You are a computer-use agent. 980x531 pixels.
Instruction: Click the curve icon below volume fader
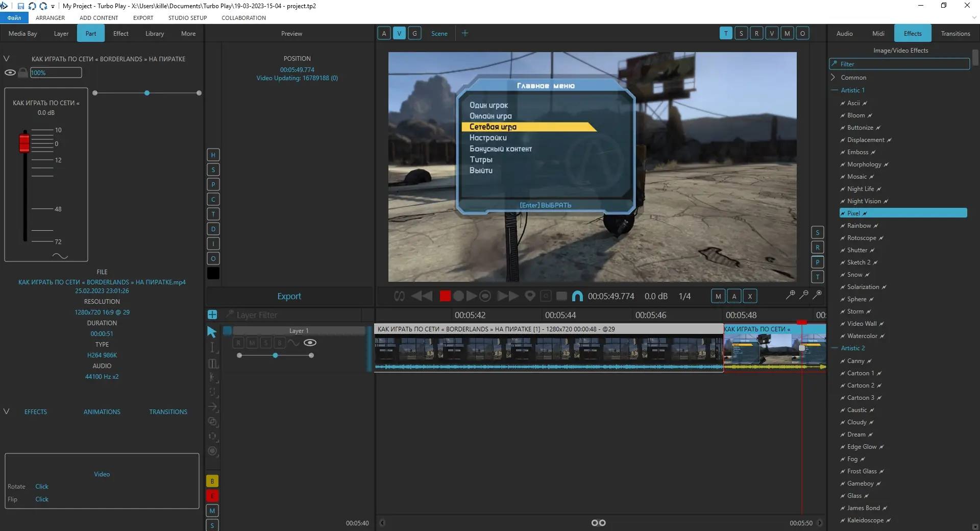tap(60, 256)
